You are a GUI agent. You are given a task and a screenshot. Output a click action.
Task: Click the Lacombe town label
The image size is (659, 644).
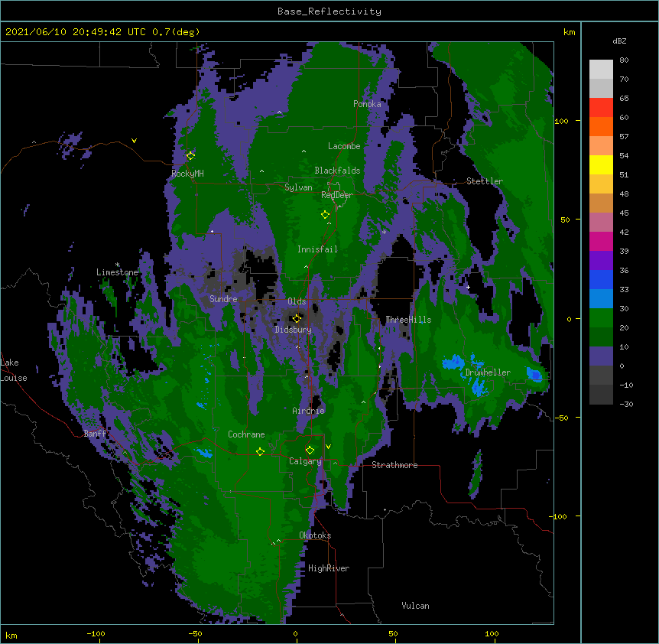click(x=344, y=146)
